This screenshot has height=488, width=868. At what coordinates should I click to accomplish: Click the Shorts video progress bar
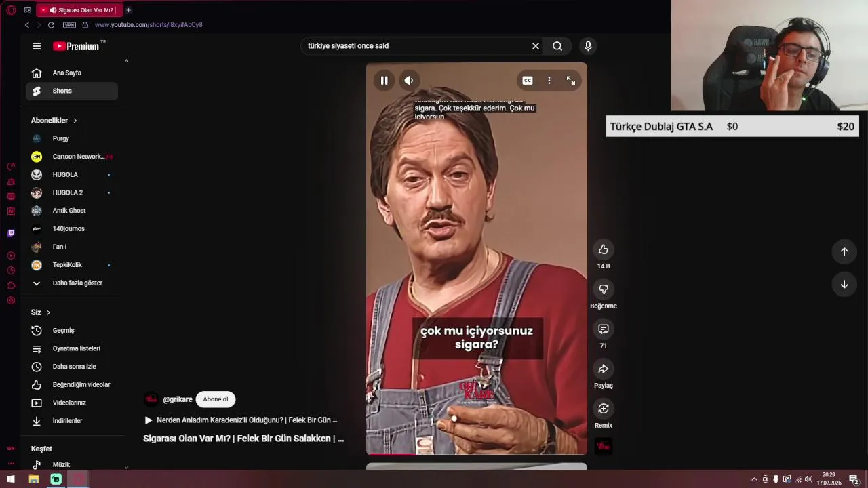[x=477, y=454]
